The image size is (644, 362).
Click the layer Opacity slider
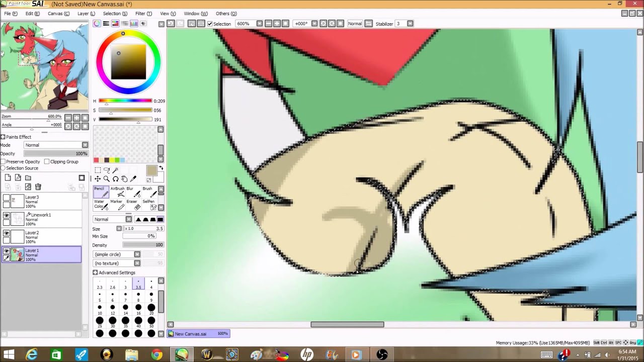[x=56, y=153]
